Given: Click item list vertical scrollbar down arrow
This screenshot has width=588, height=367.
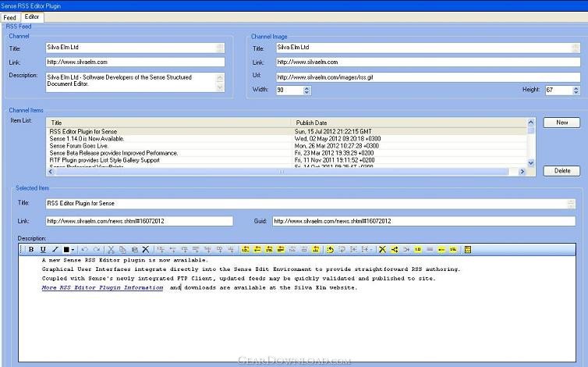Looking at the screenshot, I should point(531,163).
